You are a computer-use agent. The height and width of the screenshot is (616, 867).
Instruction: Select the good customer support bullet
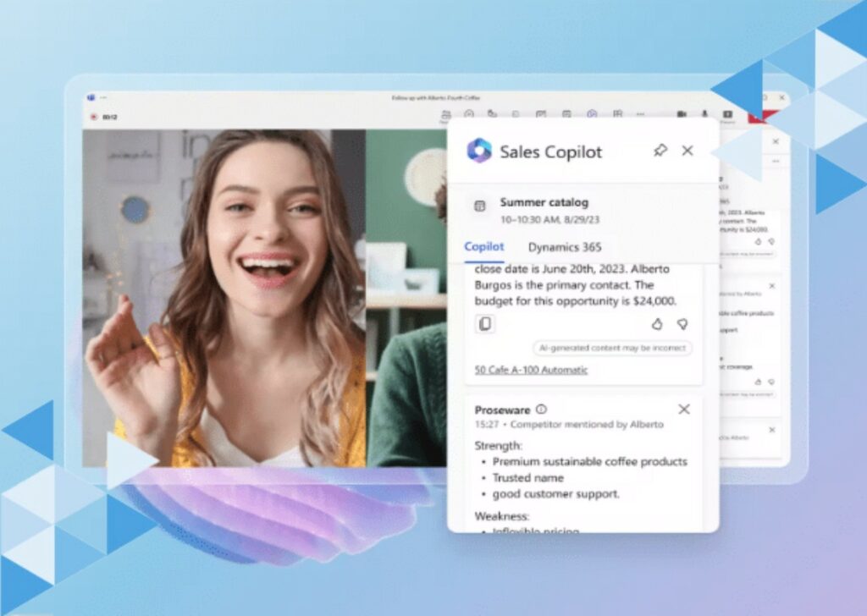555,493
